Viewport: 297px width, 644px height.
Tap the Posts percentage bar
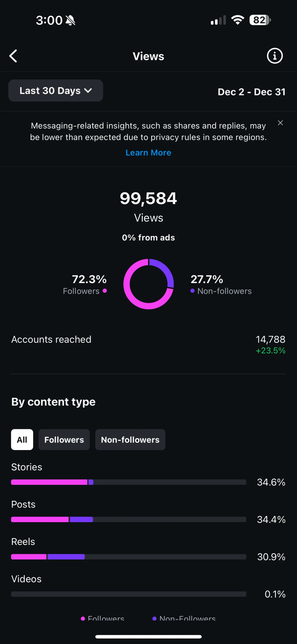pos(129,519)
